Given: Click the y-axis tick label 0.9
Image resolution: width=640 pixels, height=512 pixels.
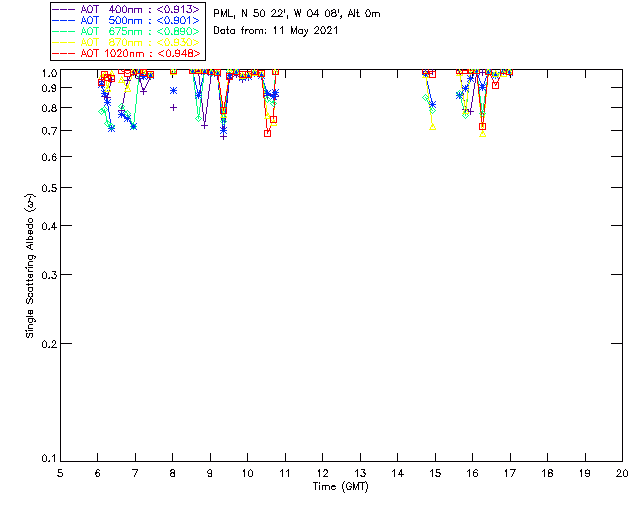Looking at the screenshot, I should 49,88.
